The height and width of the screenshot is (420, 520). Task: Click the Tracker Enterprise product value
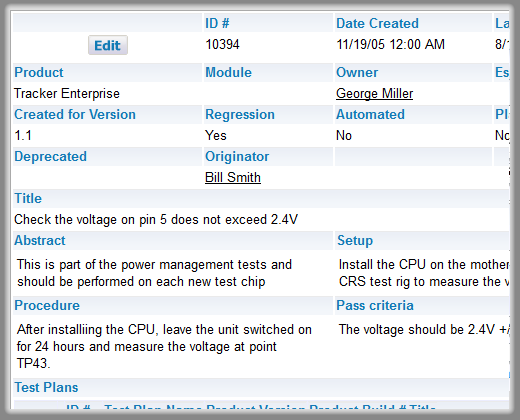click(x=67, y=93)
